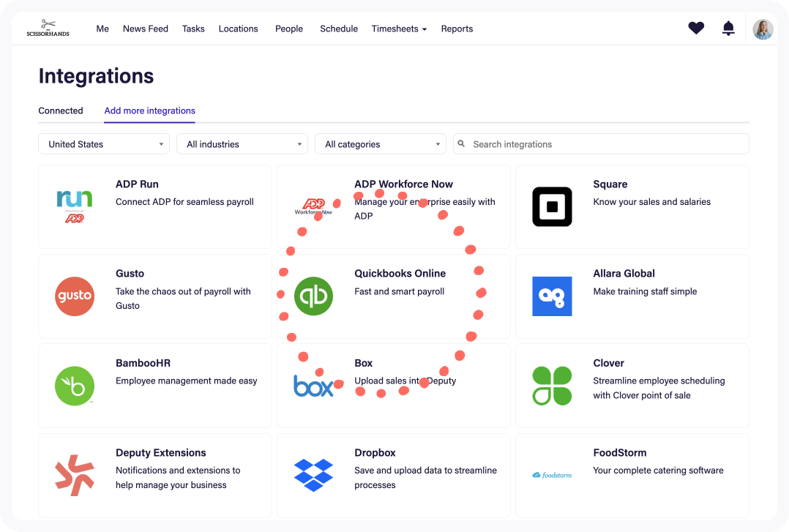Click the FoodStorm logo
The height and width of the screenshot is (532, 789).
coord(552,475)
